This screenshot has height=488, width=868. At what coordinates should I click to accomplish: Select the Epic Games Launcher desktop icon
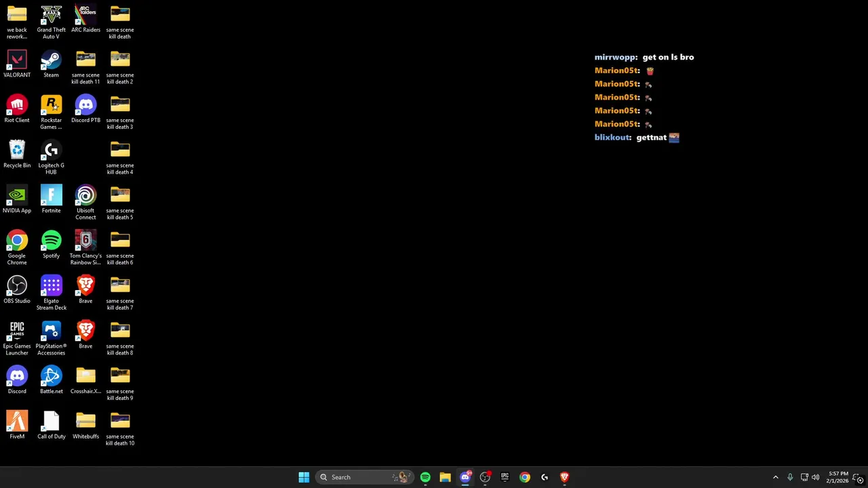click(17, 338)
